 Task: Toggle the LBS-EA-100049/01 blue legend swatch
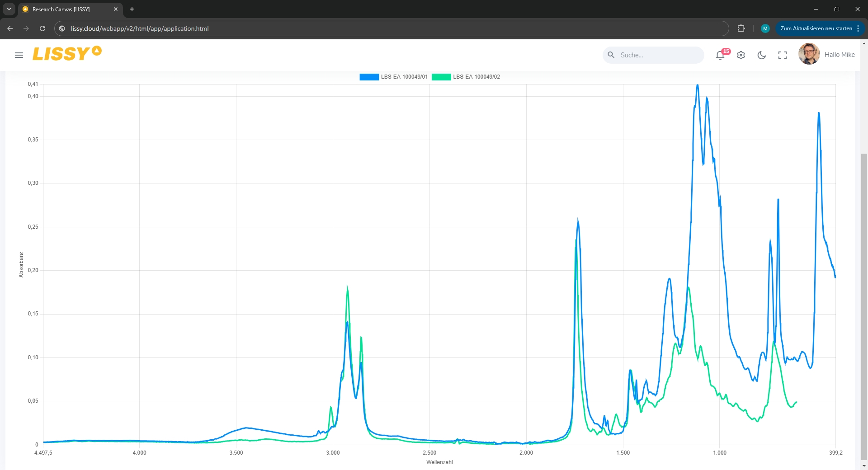coord(369,77)
